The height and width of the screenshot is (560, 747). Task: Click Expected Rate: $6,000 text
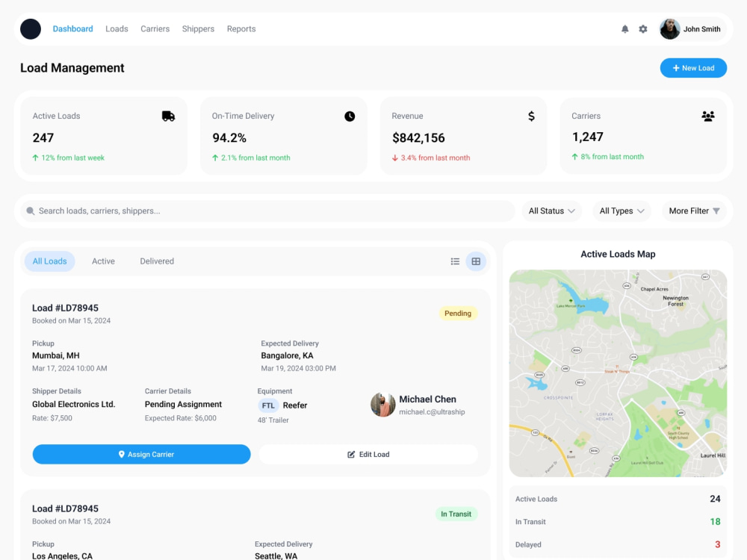click(x=181, y=418)
